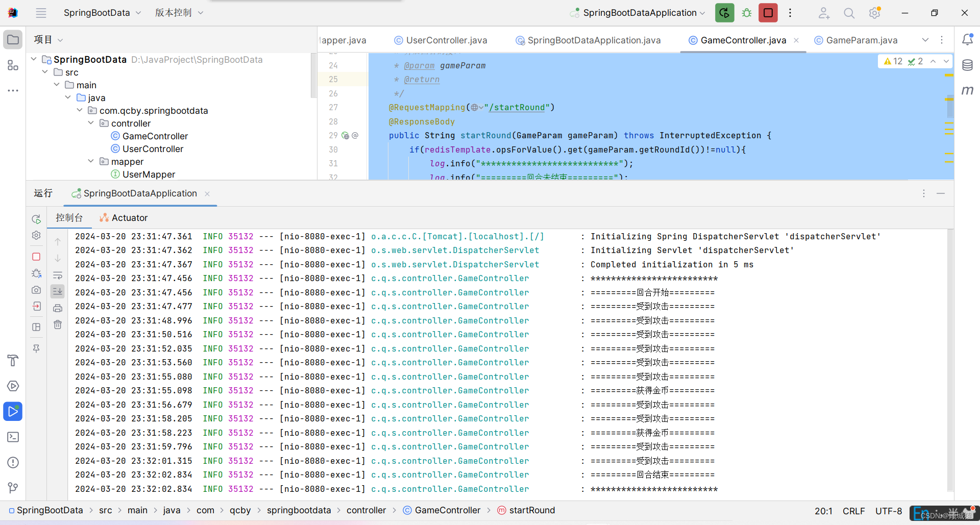Print the console log via printer icon
The width and height of the screenshot is (980, 525).
pos(58,308)
